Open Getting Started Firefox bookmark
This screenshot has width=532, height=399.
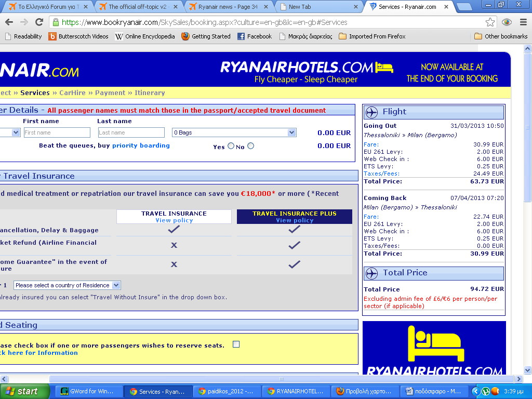pos(206,36)
